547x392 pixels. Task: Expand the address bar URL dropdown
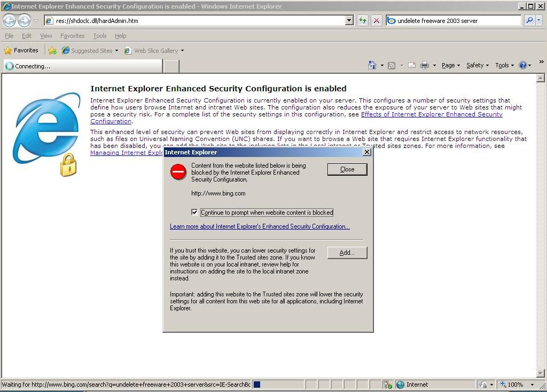(x=349, y=21)
